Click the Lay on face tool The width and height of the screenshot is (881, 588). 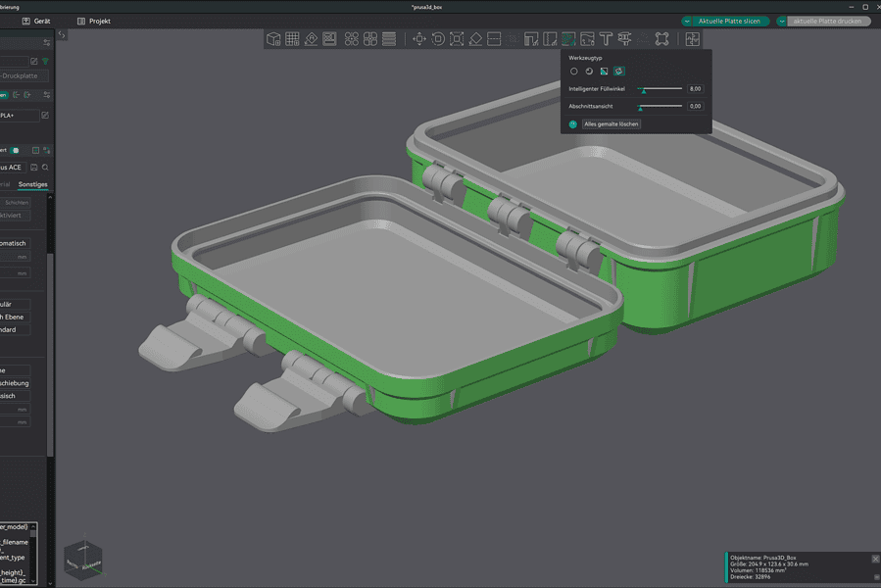[475, 39]
